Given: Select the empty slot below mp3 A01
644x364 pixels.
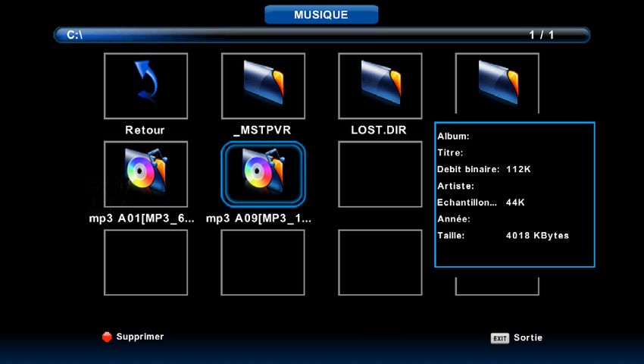Looking at the screenshot, I should [145, 262].
